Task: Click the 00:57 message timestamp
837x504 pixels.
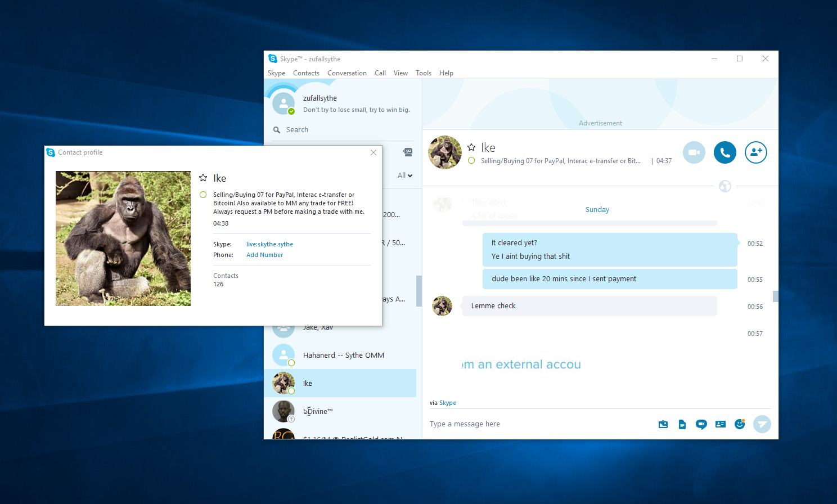Action: (755, 334)
